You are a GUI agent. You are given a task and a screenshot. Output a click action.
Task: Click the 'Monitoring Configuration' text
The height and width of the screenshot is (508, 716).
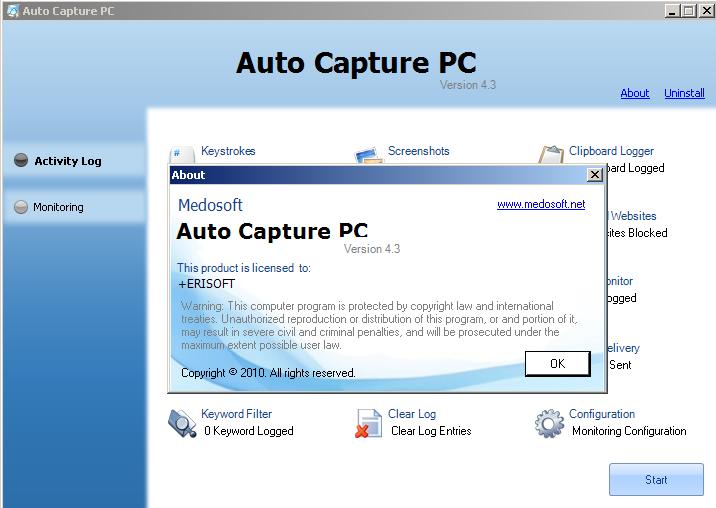coord(629,431)
